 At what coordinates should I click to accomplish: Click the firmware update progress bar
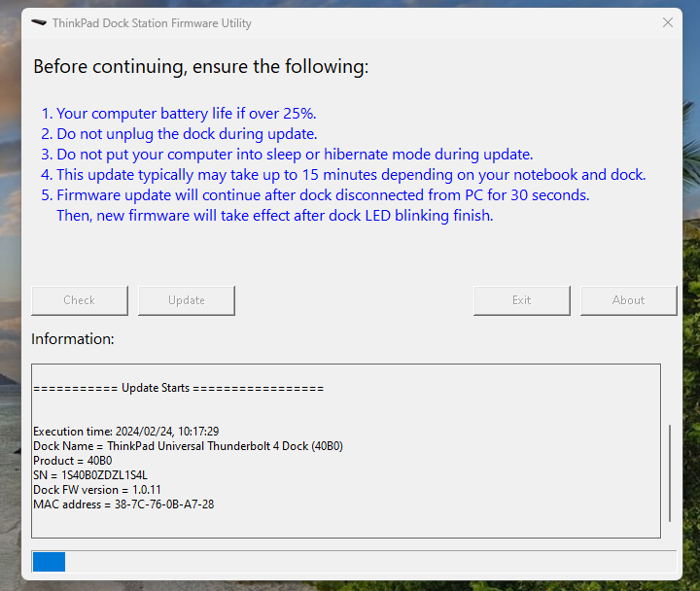[354, 562]
